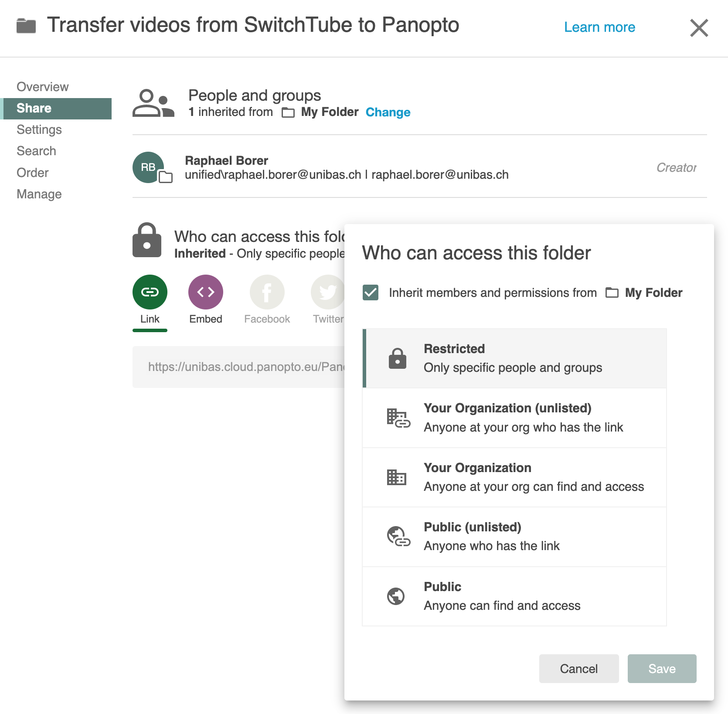Screen dimensions: 728x714
Task: Select Public (unlisted) access option
Action: [x=514, y=537]
